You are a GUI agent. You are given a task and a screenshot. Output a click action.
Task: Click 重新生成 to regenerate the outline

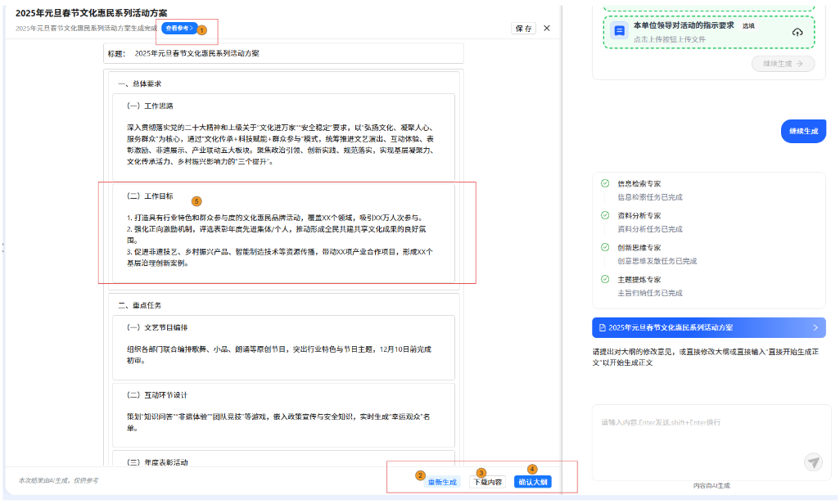[x=442, y=482]
